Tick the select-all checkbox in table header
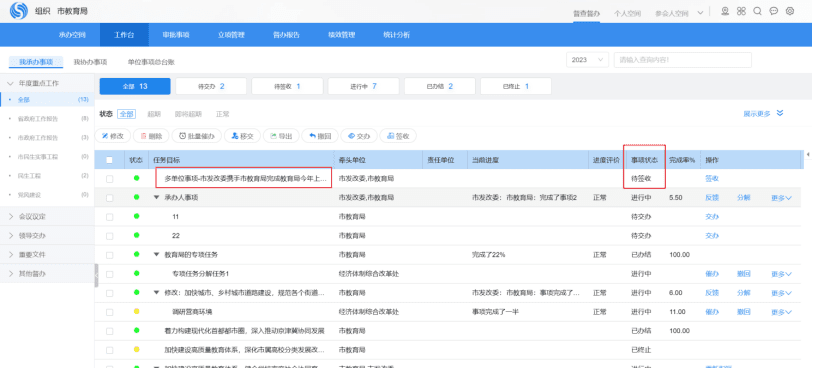The width and height of the screenshot is (813, 369). pos(109,160)
